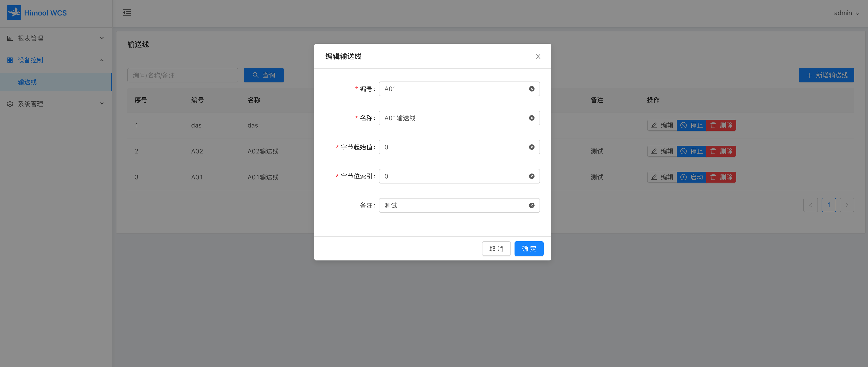
Task: Stop the das conveyor line
Action: (691, 125)
